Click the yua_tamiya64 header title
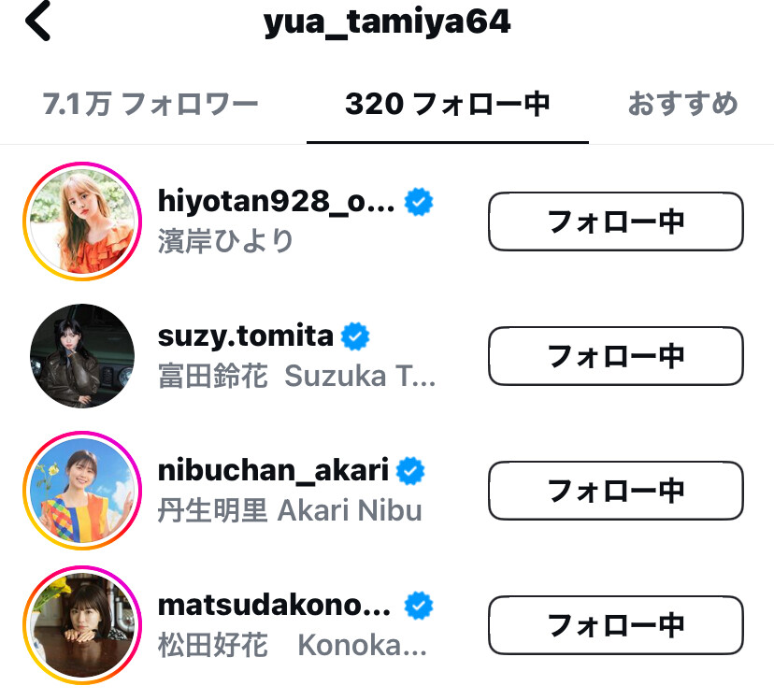Screen dimensions: 774x700 tap(387, 22)
